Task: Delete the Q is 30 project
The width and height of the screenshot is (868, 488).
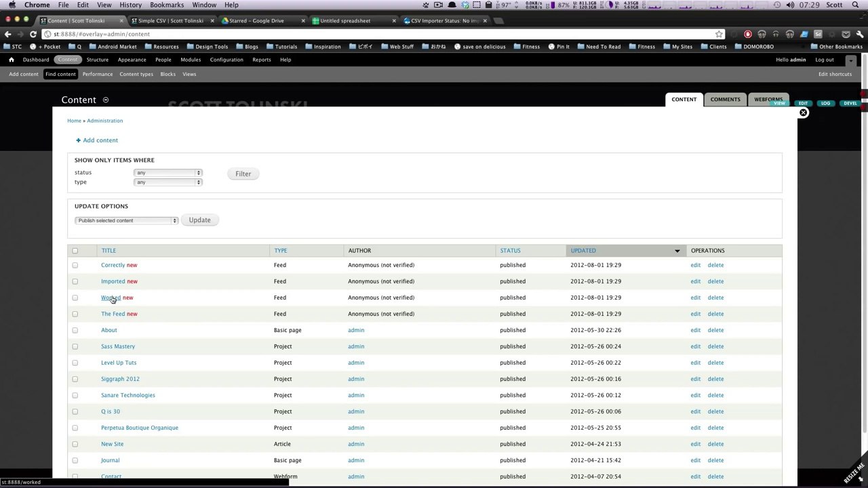Action: pyautogui.click(x=715, y=411)
